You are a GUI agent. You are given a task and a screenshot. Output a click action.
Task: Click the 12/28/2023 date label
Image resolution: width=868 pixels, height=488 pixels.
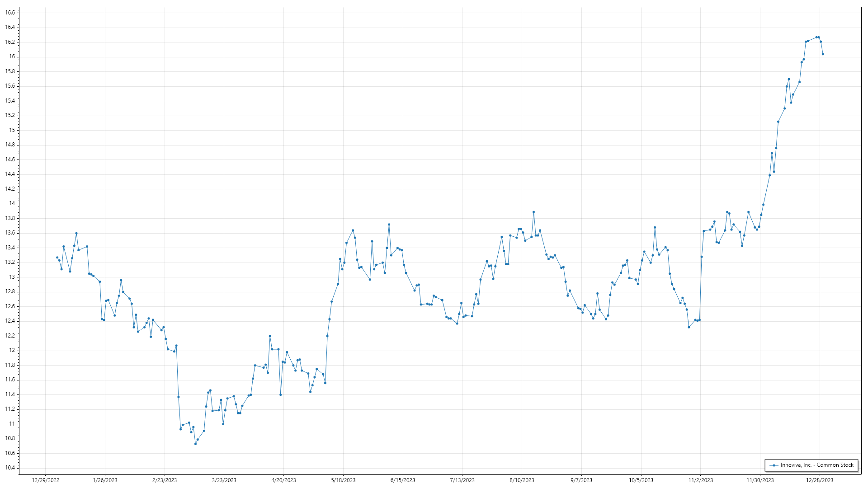click(x=820, y=480)
